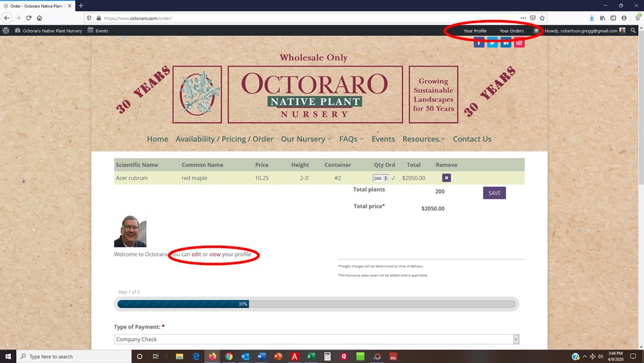This screenshot has height=363, width=644.
Task: Click the 33% order progress bar
Action: pos(316,304)
